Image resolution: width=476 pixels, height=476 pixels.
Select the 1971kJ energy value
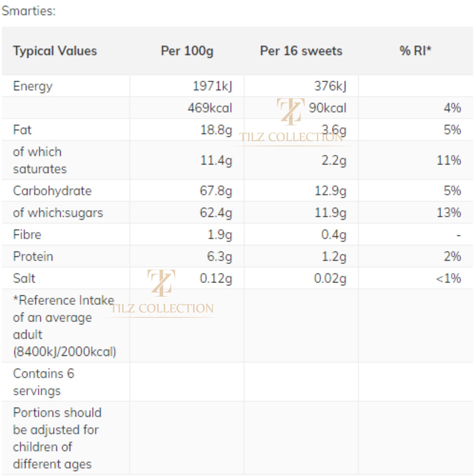tap(212, 86)
